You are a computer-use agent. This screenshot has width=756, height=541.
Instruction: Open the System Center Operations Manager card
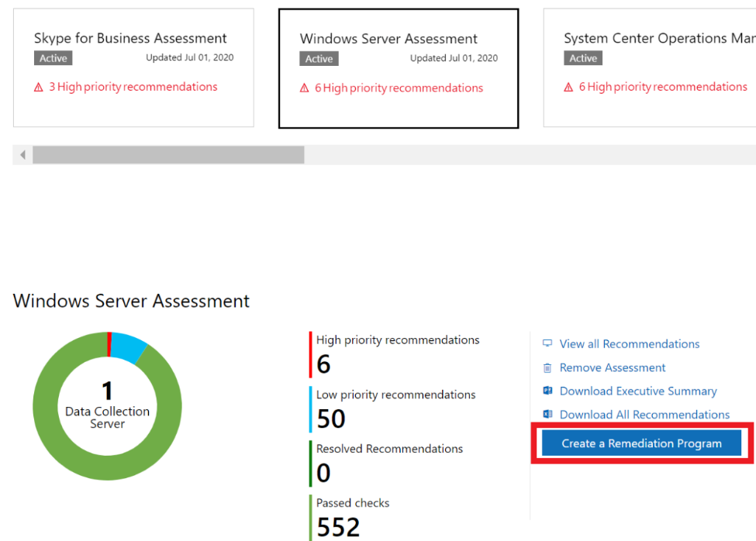(650, 67)
